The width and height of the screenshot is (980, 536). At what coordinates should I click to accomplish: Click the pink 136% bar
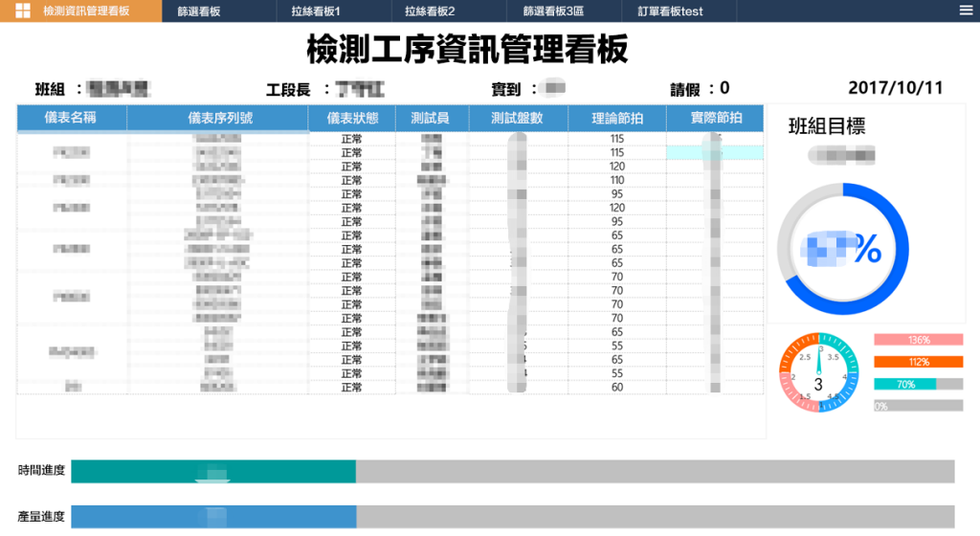point(918,340)
